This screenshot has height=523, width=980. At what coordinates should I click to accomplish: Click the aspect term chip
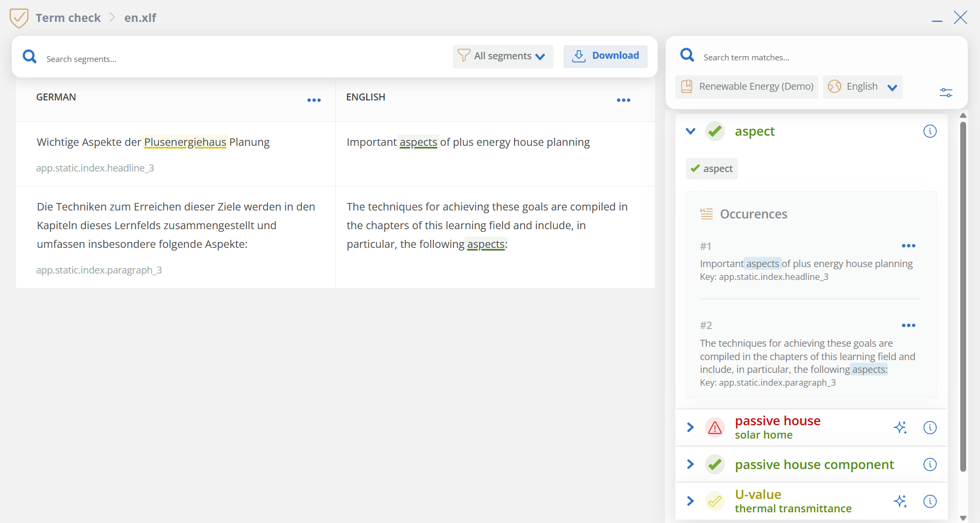[712, 169]
